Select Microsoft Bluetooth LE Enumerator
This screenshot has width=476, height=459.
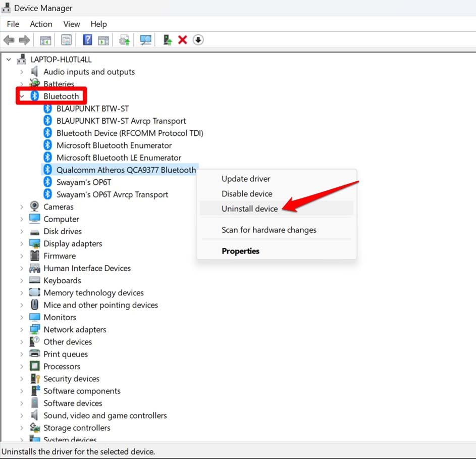tap(119, 158)
